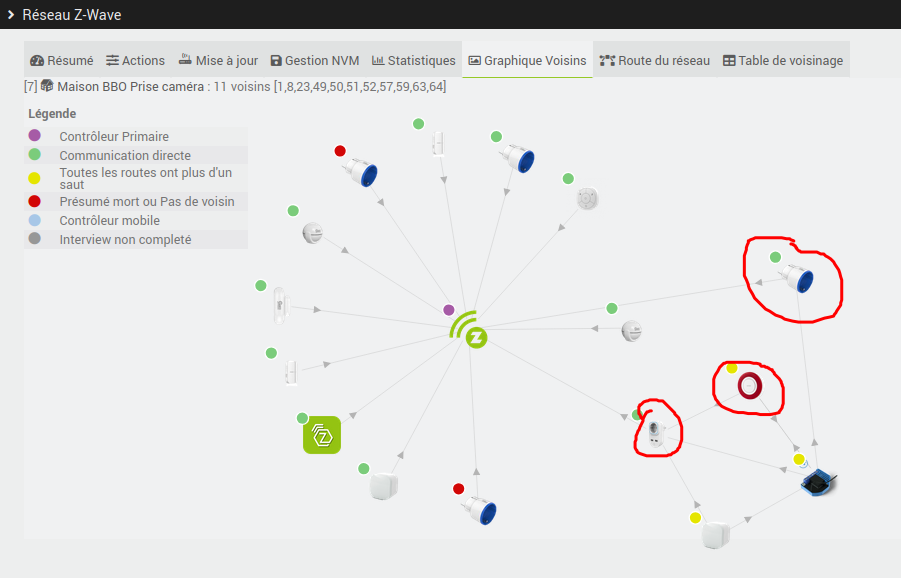Open the Résumé tab
Screen dimensions: 901x578
click(61, 60)
